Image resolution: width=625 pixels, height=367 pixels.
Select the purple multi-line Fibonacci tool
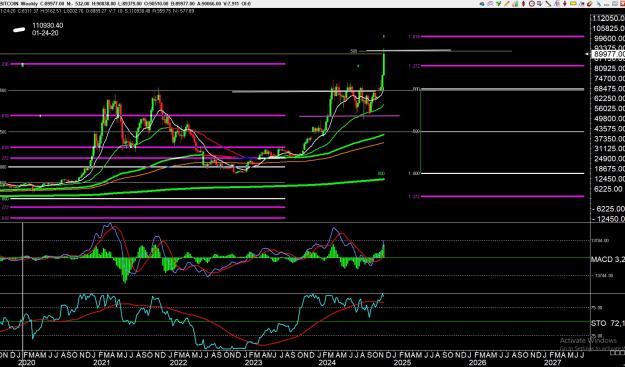point(557,4)
